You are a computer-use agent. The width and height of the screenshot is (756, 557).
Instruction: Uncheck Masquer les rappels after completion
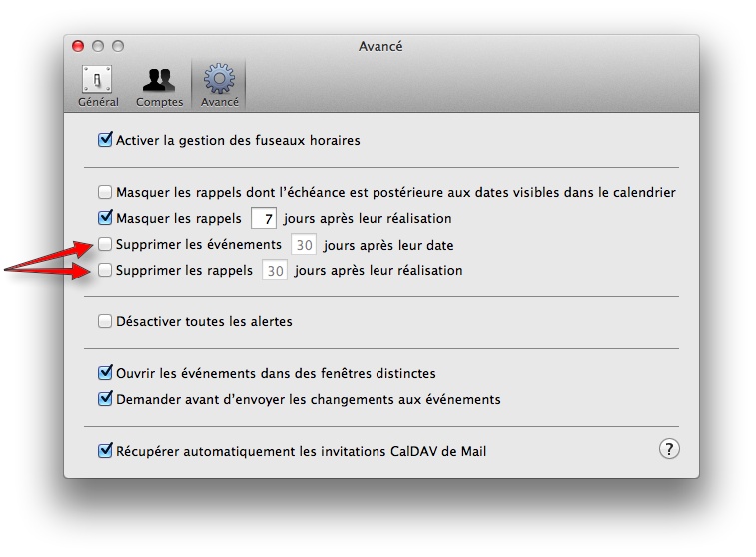(105, 219)
